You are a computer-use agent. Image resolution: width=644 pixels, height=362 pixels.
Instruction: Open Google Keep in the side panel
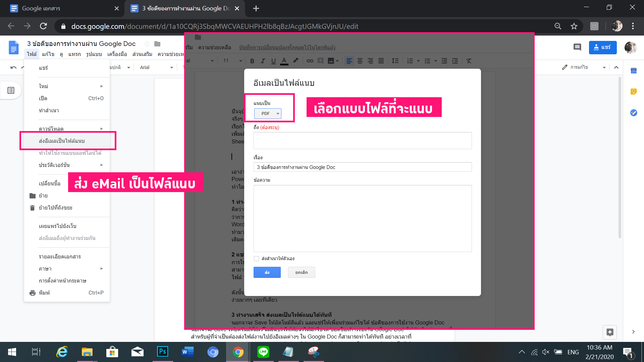(633, 91)
